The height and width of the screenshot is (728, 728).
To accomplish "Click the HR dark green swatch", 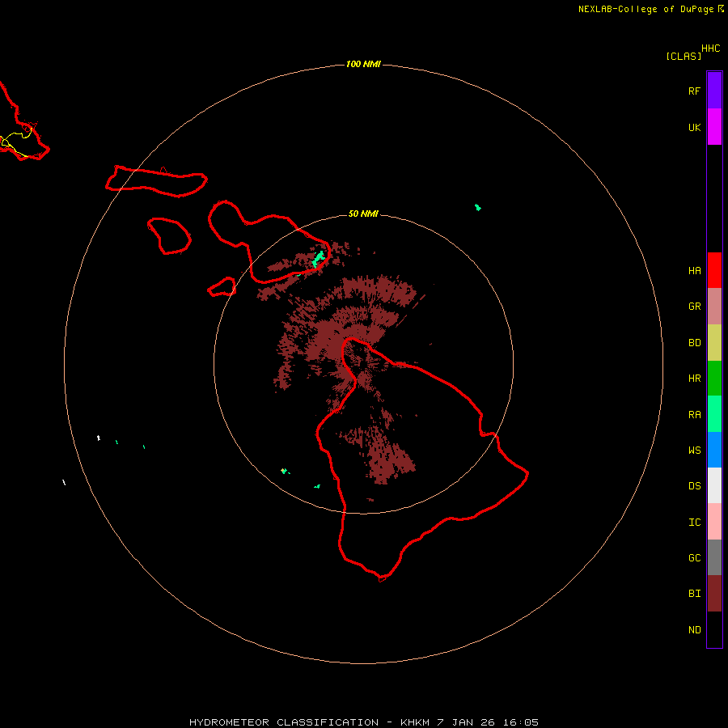I will pyautogui.click(x=714, y=379).
